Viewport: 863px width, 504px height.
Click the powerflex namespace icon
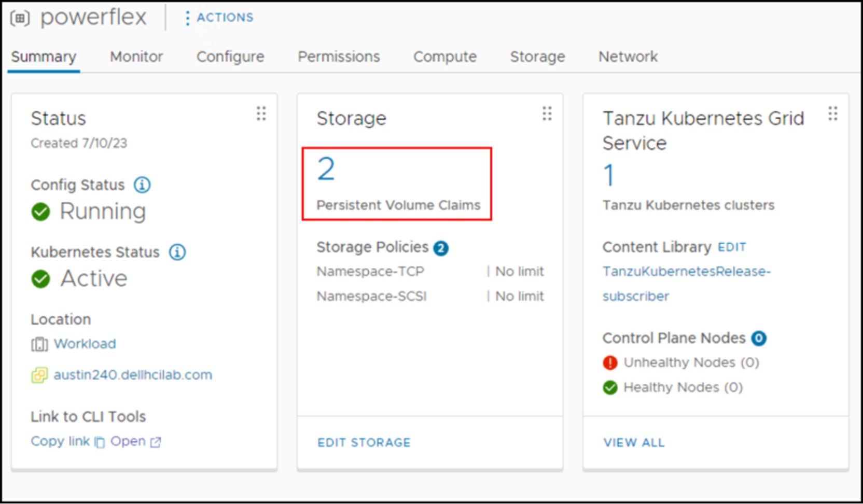pos(20,18)
